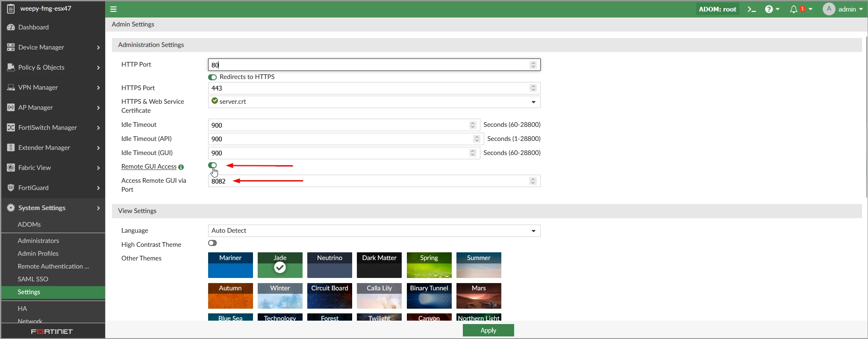
Task: Click the VPN Manager sidebar icon
Action: pos(11,88)
